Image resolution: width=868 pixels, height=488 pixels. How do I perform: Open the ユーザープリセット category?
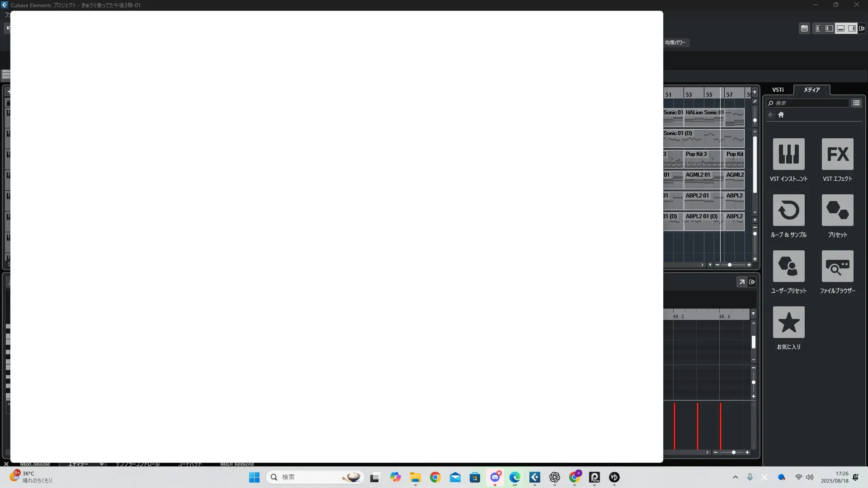788,267
